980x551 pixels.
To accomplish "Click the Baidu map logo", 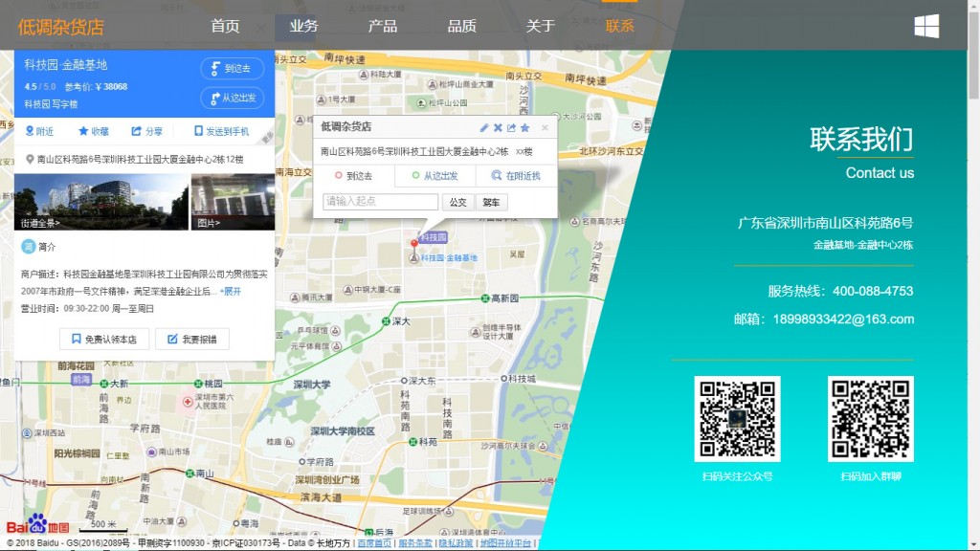I will (37, 525).
